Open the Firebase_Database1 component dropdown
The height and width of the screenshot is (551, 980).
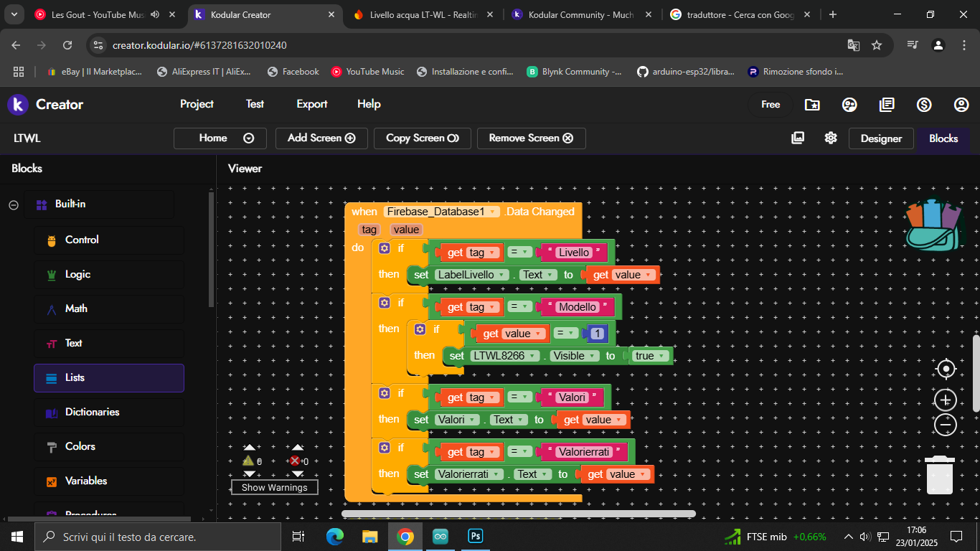point(443,212)
